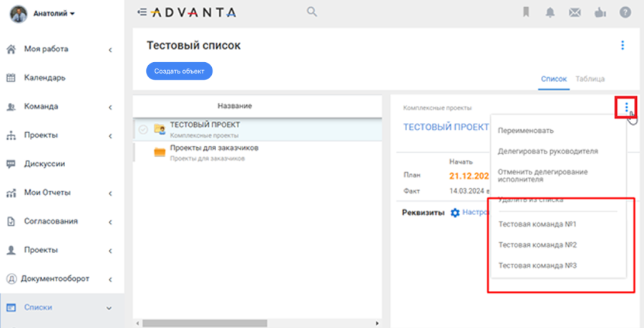This screenshot has width=644, height=328.
Task: Select Тестовая команда №3 menu item
Action: [x=537, y=266]
